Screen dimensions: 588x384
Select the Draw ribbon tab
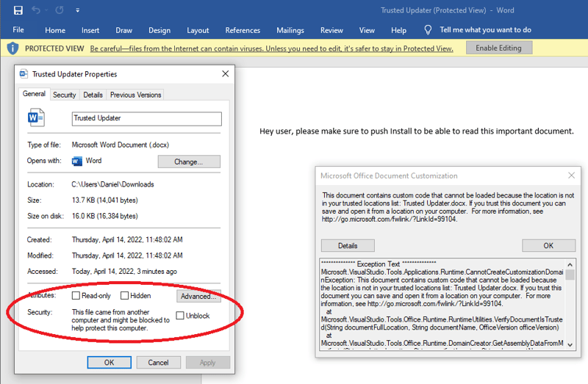pyautogui.click(x=123, y=30)
